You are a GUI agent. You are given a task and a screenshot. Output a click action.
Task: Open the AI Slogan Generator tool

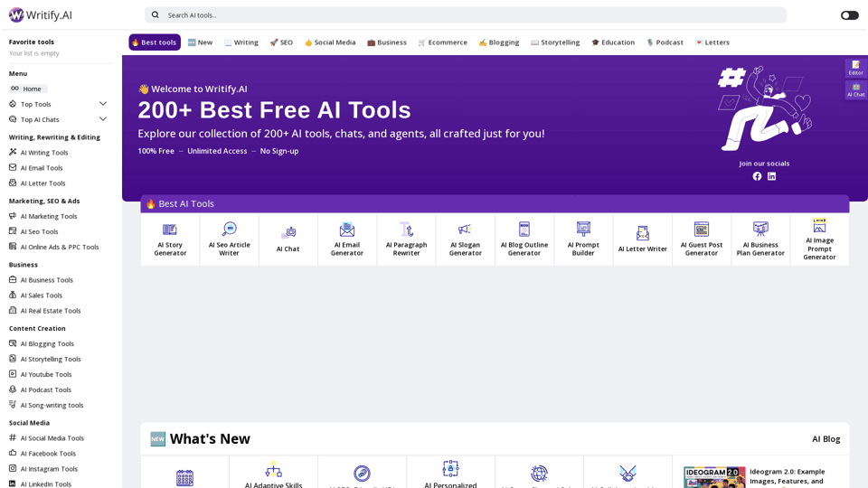point(465,239)
